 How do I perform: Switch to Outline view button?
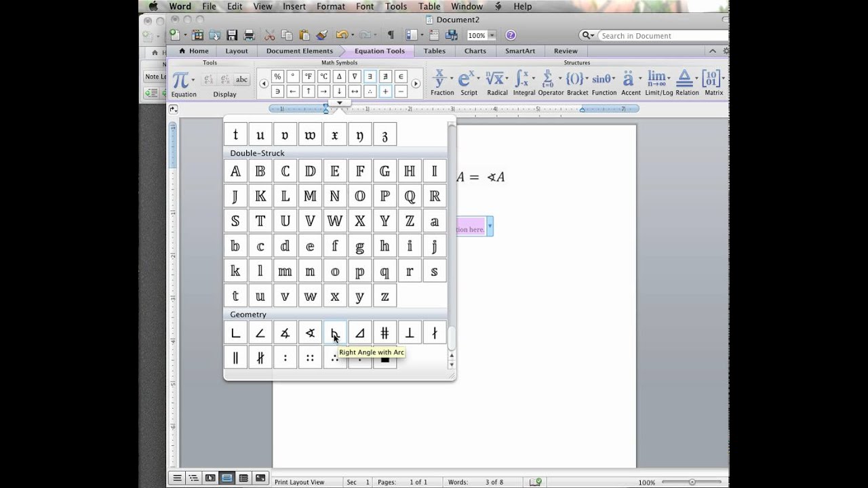coord(193,478)
